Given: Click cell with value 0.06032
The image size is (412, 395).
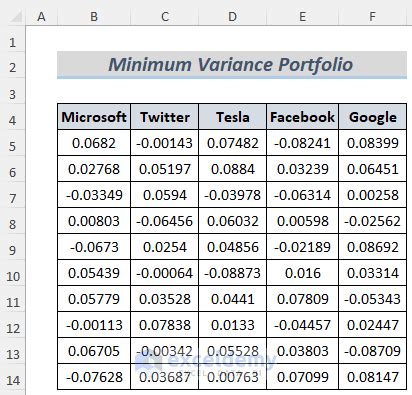Looking at the screenshot, I should pyautogui.click(x=233, y=221).
